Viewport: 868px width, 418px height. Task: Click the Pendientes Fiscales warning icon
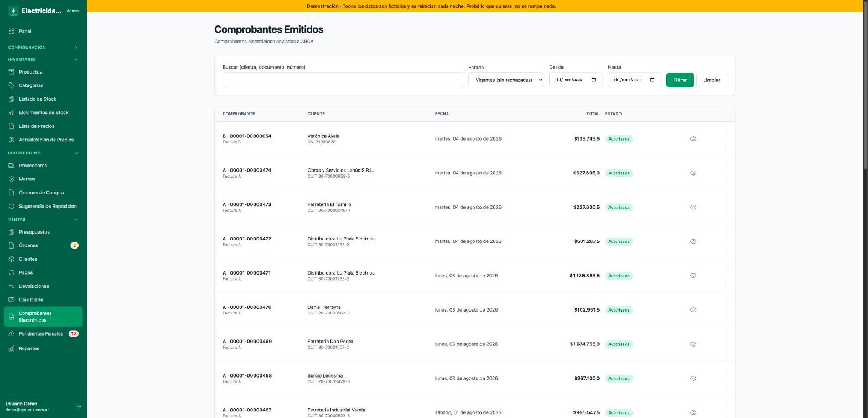click(x=11, y=334)
